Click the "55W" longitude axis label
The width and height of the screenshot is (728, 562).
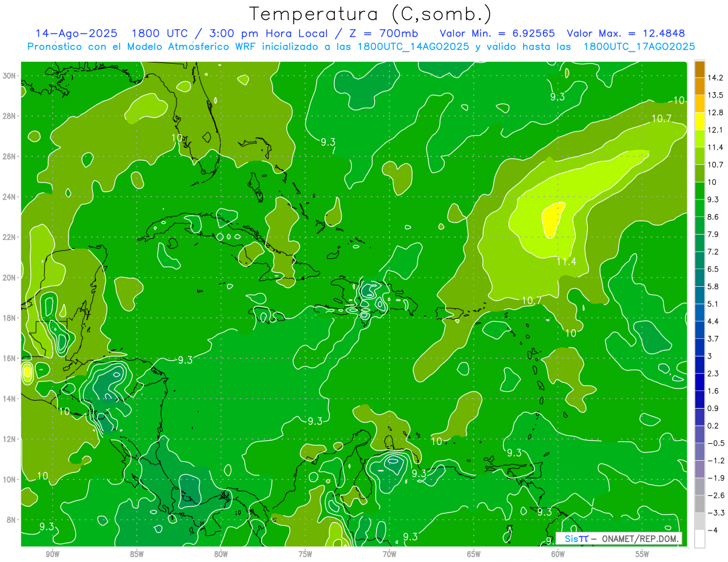click(642, 554)
